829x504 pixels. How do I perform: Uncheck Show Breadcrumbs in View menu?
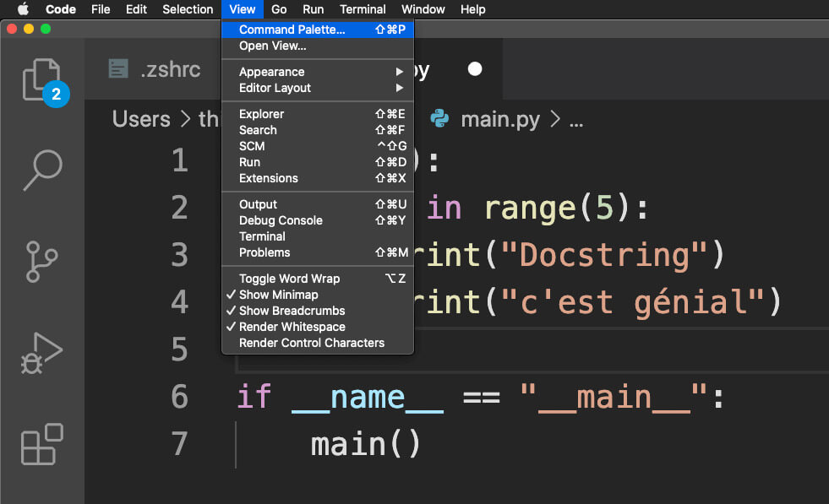(x=292, y=311)
